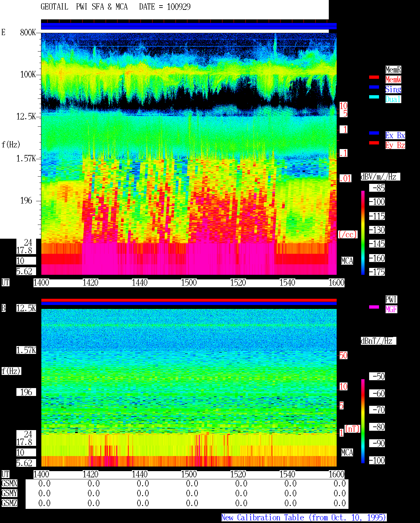Click the 1420 UT tick under the B spectrogram
This screenshot has height=523, width=420.
point(90,474)
